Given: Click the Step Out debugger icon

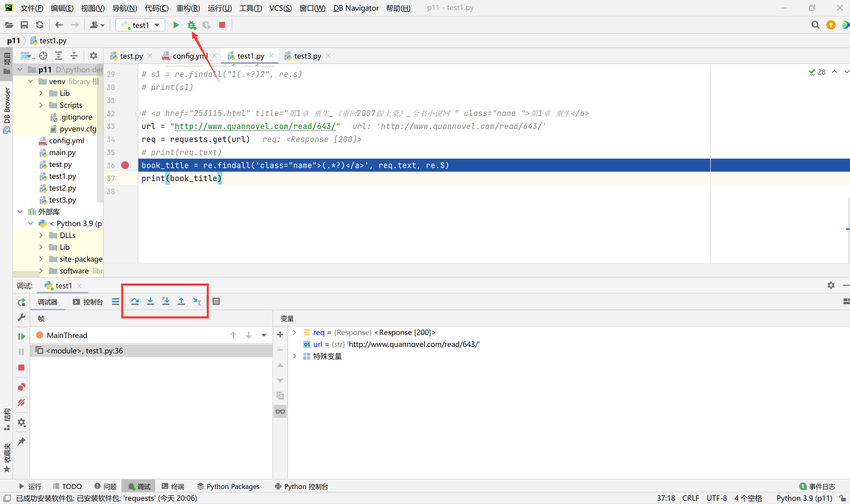Looking at the screenshot, I should [181, 301].
